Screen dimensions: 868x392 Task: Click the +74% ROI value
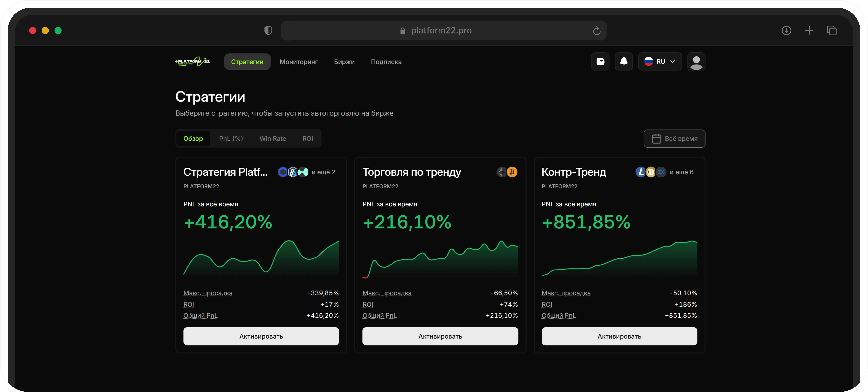(509, 304)
